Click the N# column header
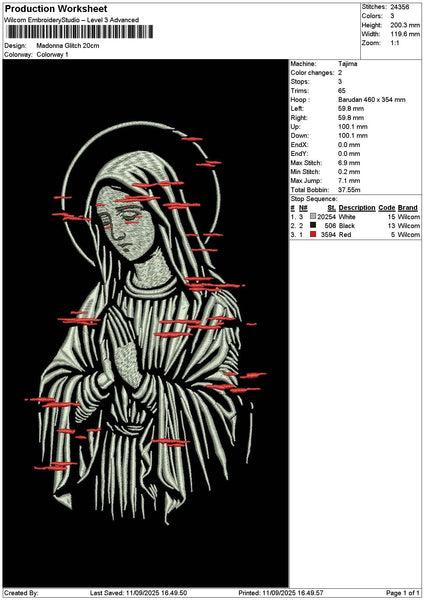Image resolution: width=424 pixels, height=600 pixels. [x=303, y=208]
